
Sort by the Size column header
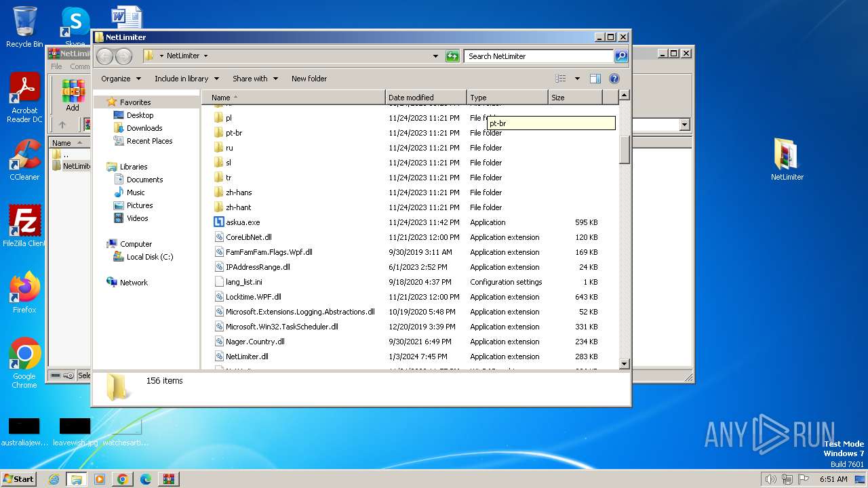[x=575, y=98]
